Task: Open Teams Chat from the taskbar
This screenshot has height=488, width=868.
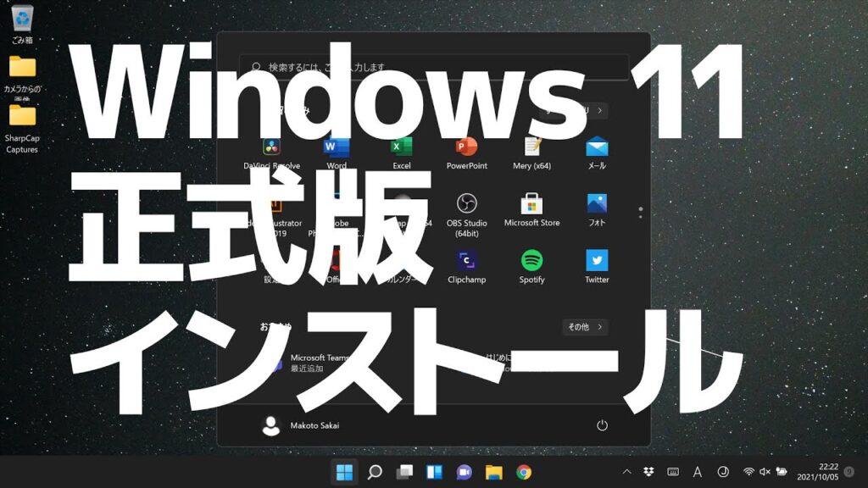Action: click(464, 472)
